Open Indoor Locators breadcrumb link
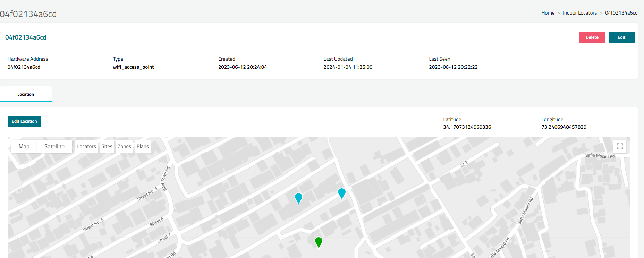644x258 pixels. tap(579, 13)
